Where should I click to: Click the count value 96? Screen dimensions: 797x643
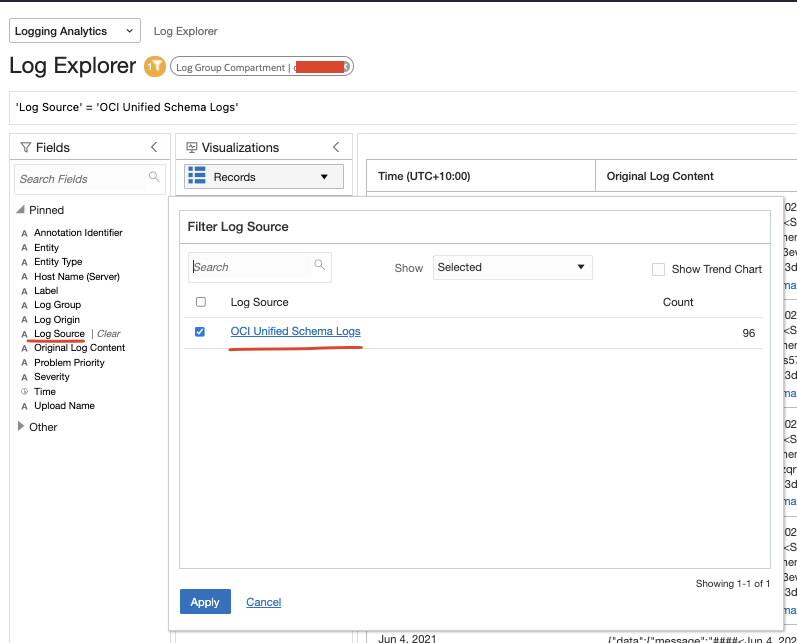point(748,333)
